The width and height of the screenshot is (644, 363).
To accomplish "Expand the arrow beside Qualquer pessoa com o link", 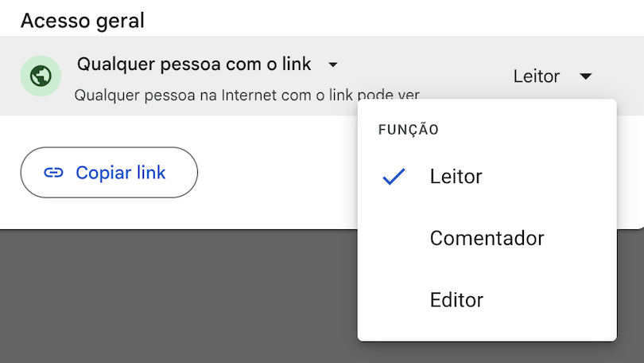I will (x=333, y=64).
